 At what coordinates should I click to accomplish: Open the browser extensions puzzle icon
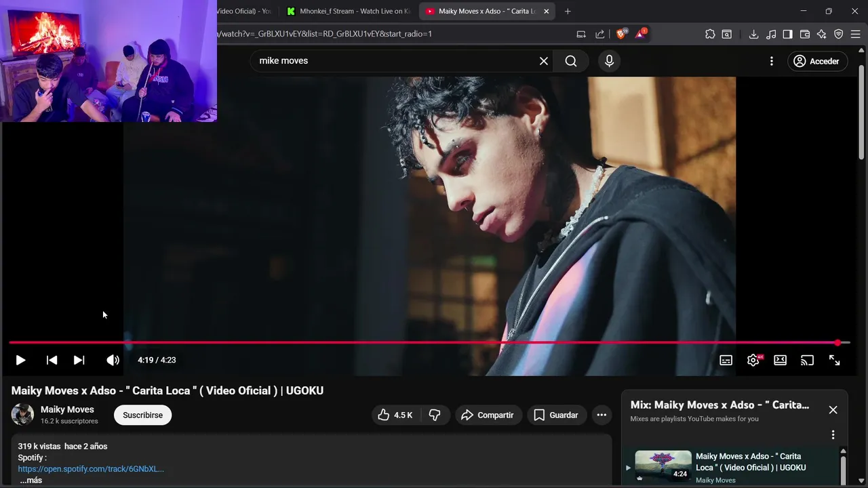tap(710, 34)
